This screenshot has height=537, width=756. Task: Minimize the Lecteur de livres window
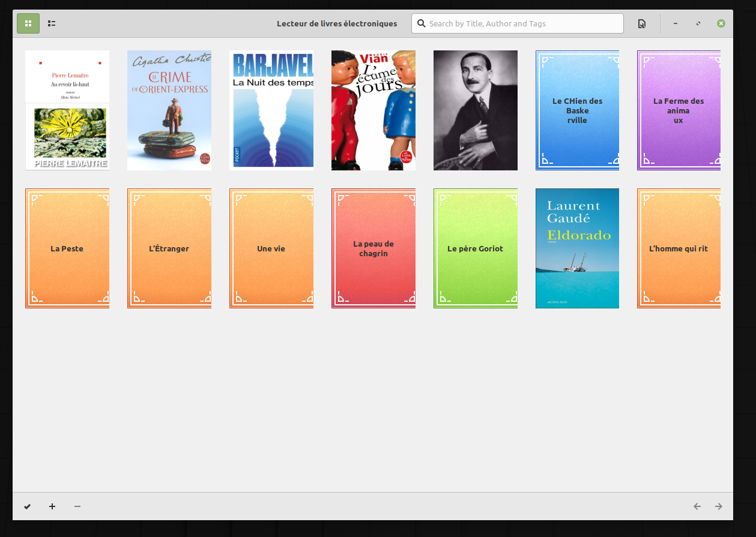coord(676,23)
